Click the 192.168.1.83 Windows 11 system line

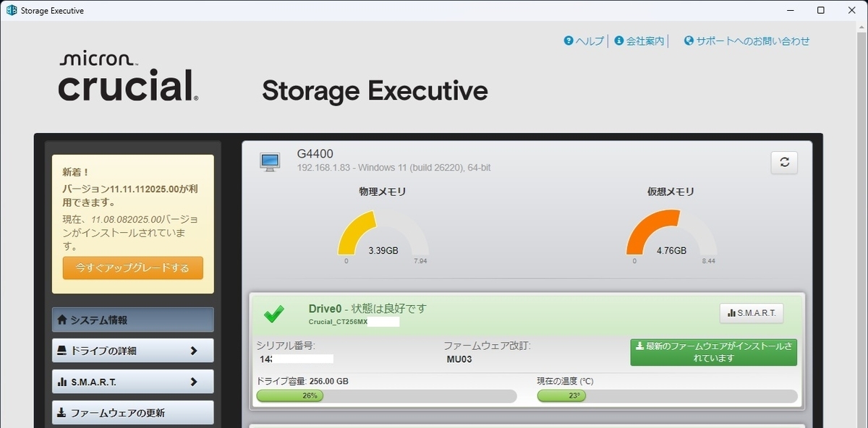click(x=393, y=168)
